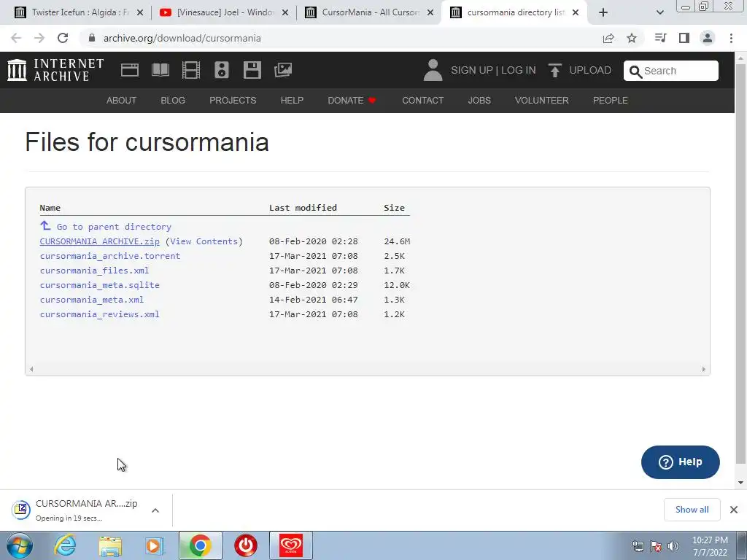Screen dimensions: 747x560
Task: Open the HELP menu item
Action: [x=292, y=101]
